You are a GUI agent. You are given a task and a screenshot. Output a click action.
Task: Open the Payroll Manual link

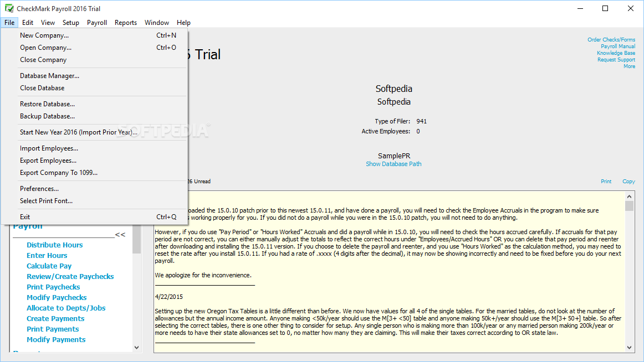(618, 46)
